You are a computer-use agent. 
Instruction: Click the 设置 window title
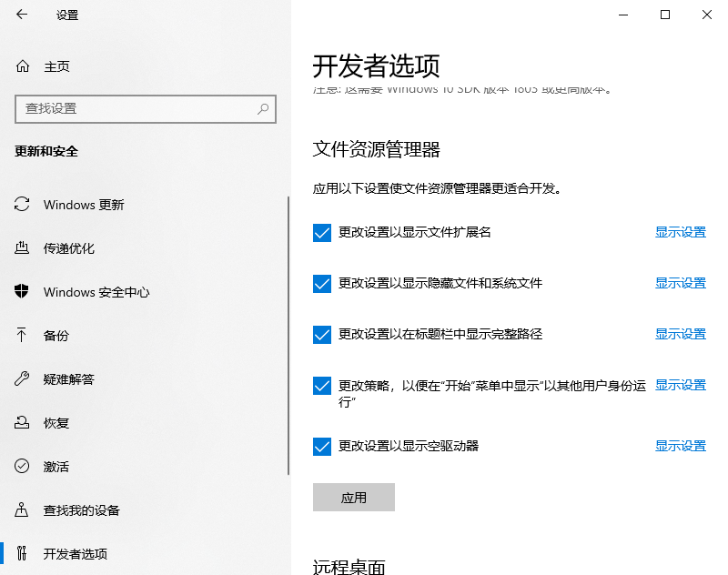tap(67, 15)
